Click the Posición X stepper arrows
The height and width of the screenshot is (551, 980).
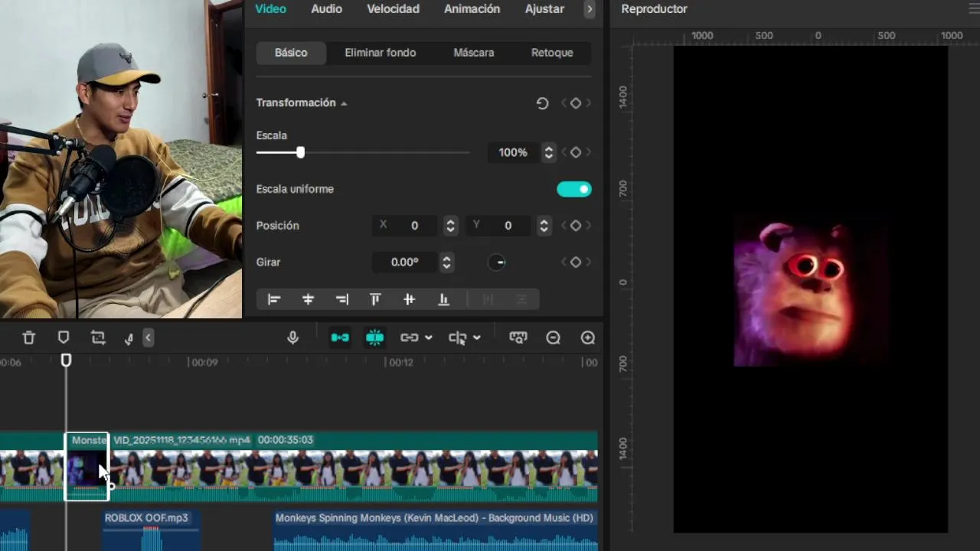pos(450,225)
